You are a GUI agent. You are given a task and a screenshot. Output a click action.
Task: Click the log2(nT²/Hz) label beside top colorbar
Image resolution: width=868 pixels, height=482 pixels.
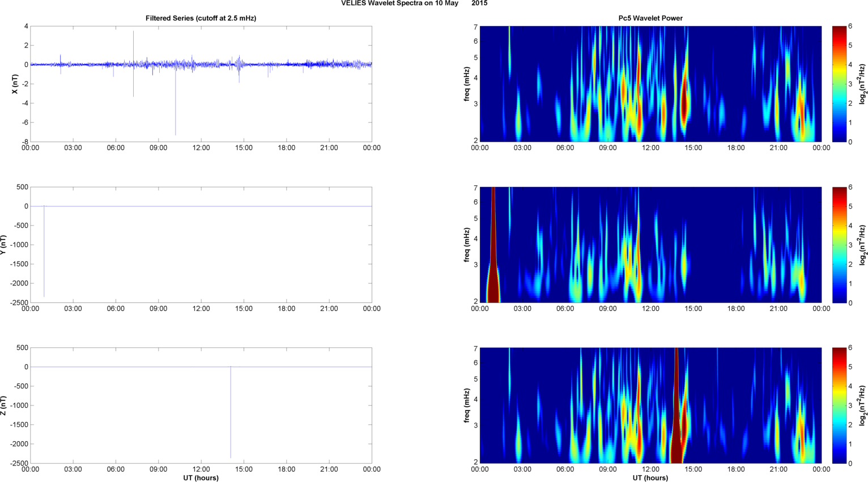pos(863,84)
